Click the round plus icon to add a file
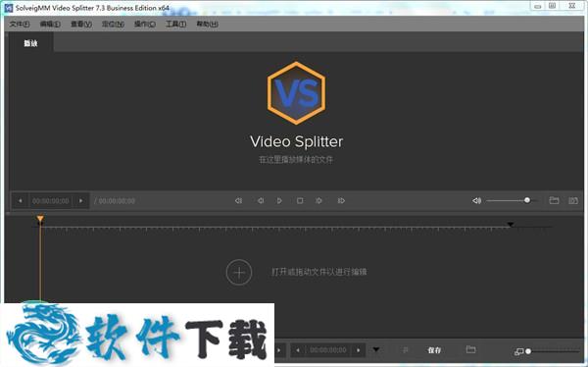Viewport: 588px width, 367px height. coord(239,273)
